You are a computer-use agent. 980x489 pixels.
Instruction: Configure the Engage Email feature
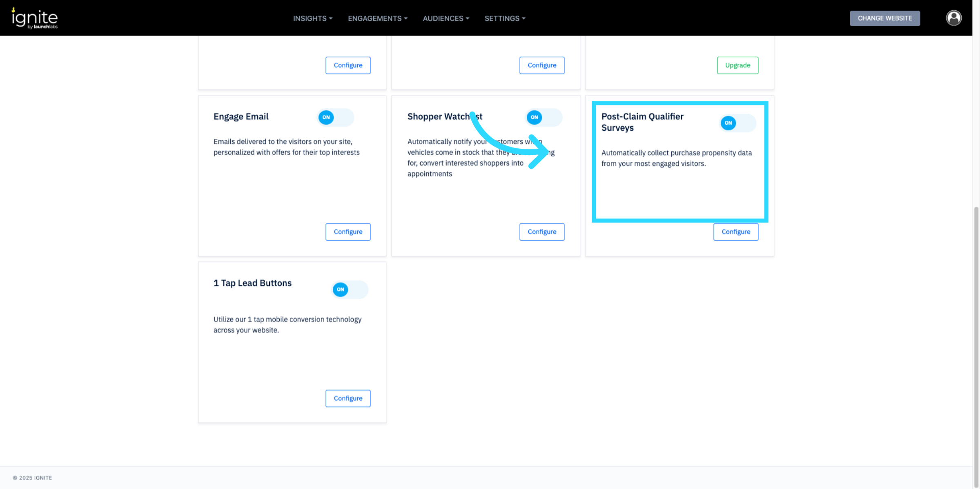(348, 232)
